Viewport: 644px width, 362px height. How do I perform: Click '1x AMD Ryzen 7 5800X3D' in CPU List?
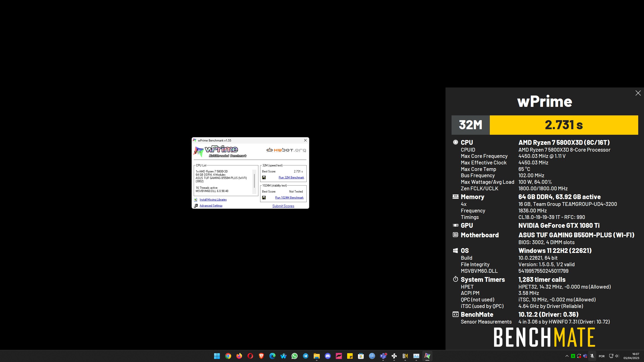click(212, 171)
